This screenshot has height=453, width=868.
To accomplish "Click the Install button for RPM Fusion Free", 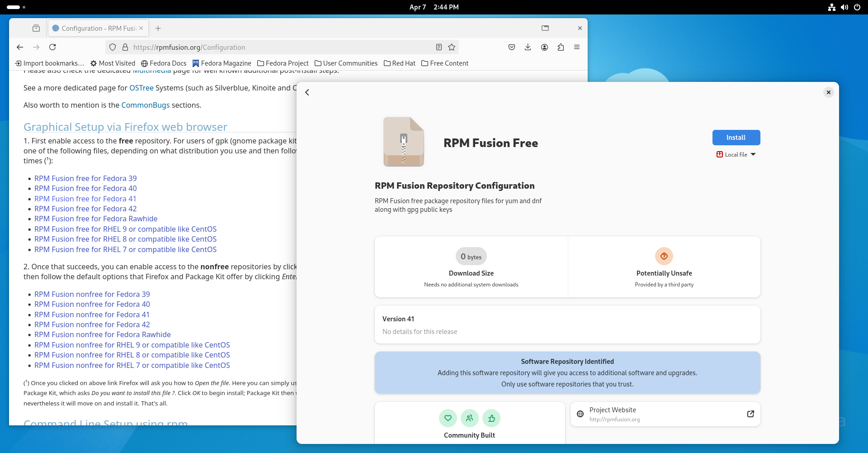I will click(x=736, y=138).
